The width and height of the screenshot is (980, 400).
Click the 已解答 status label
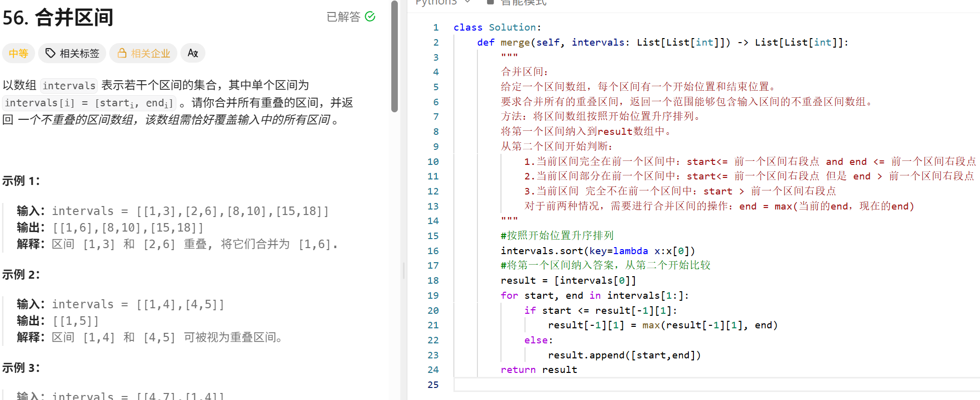[x=343, y=17]
